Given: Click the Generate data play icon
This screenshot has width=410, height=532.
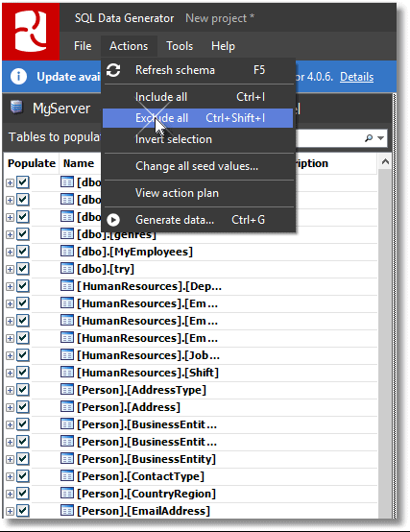Looking at the screenshot, I should [113, 220].
